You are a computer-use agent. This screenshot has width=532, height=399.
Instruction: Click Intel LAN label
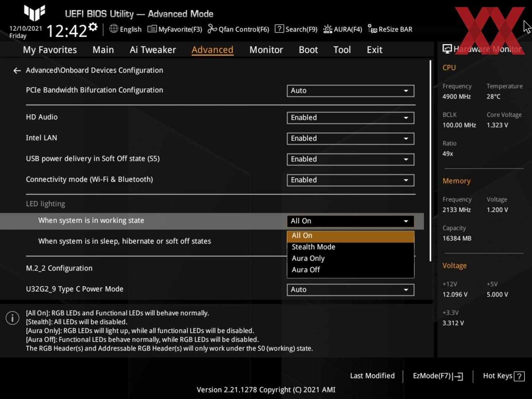point(41,138)
